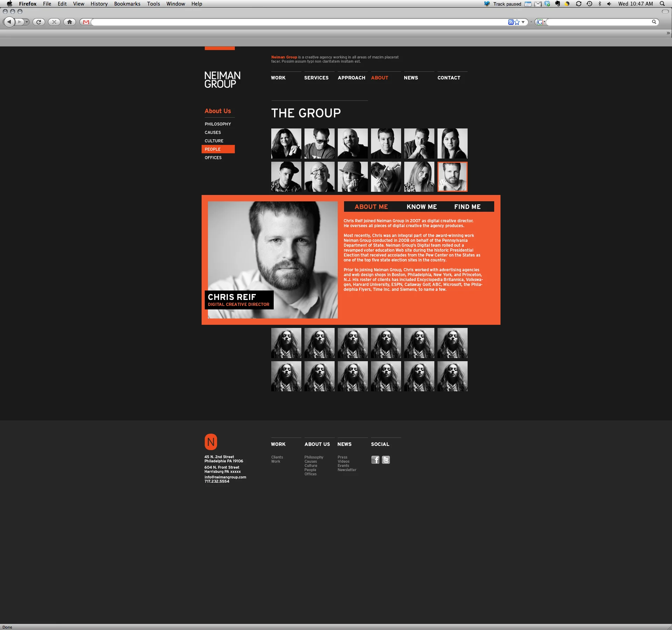This screenshot has height=630, width=672.
Task: Open the Videos footer link
Action: [343, 461]
